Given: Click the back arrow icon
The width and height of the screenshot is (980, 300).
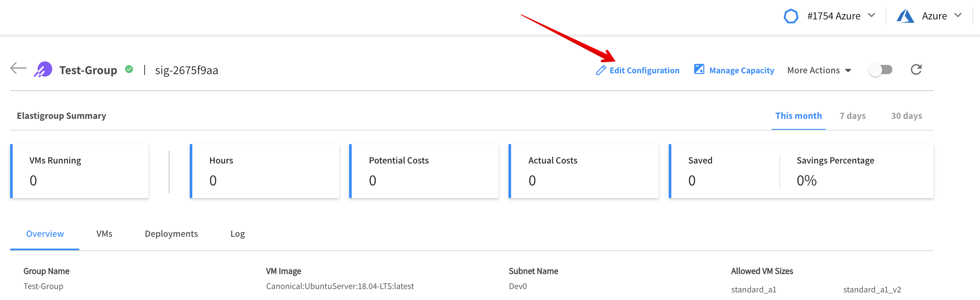Looking at the screenshot, I should point(18,68).
